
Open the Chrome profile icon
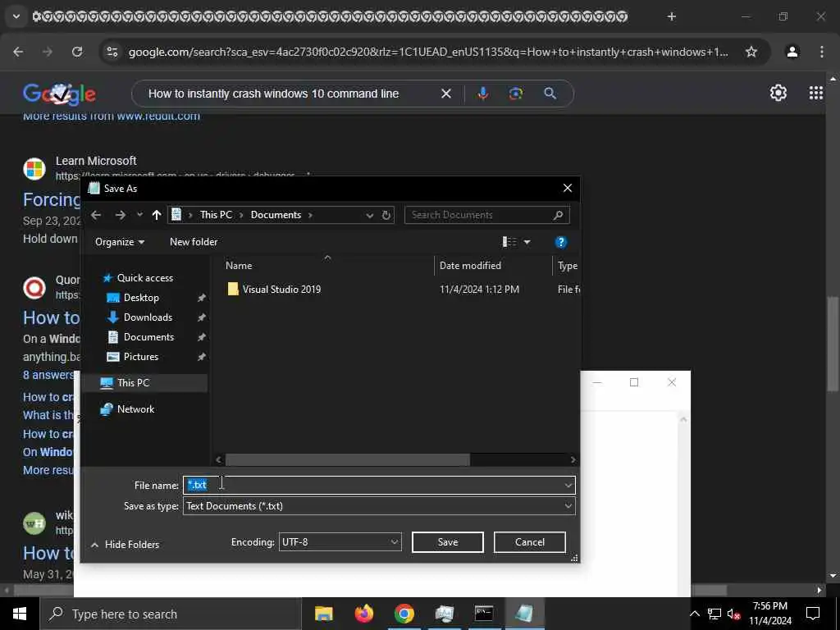point(792,52)
